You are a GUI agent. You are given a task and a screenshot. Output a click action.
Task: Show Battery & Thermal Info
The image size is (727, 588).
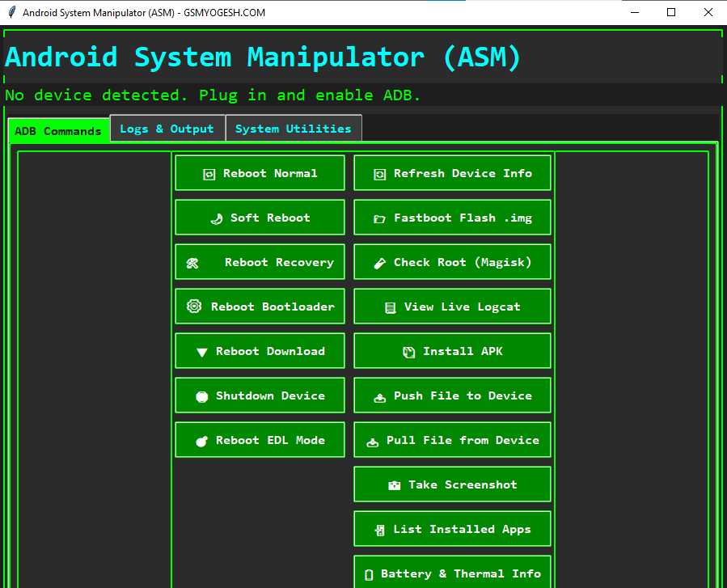[x=451, y=573]
